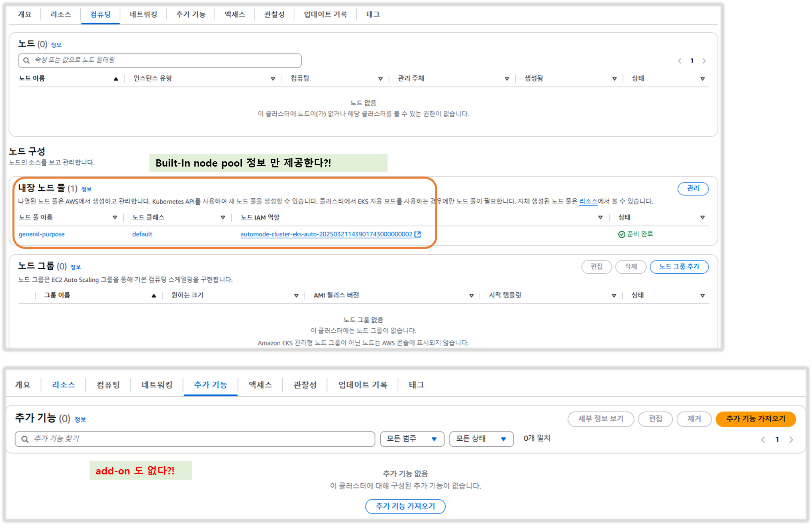Viewport: 812px width, 525px height.
Task: Click the 노드 그룹 추가 button
Action: 679,267
